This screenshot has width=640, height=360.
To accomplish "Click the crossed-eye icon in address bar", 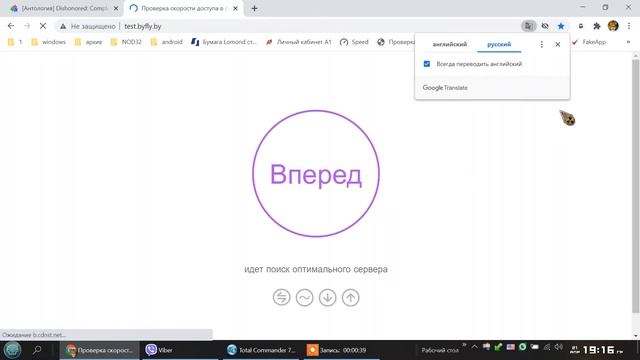I will pyautogui.click(x=545, y=26).
